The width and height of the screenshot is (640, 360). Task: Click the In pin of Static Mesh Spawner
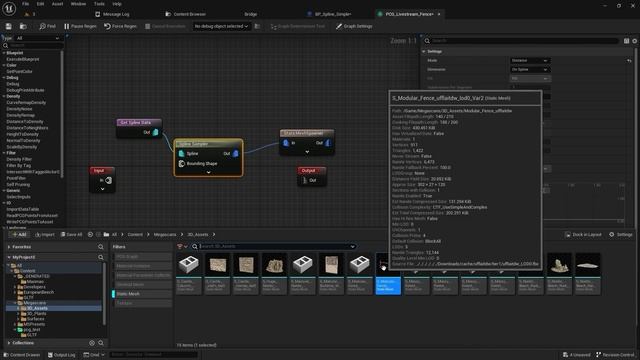click(286, 143)
